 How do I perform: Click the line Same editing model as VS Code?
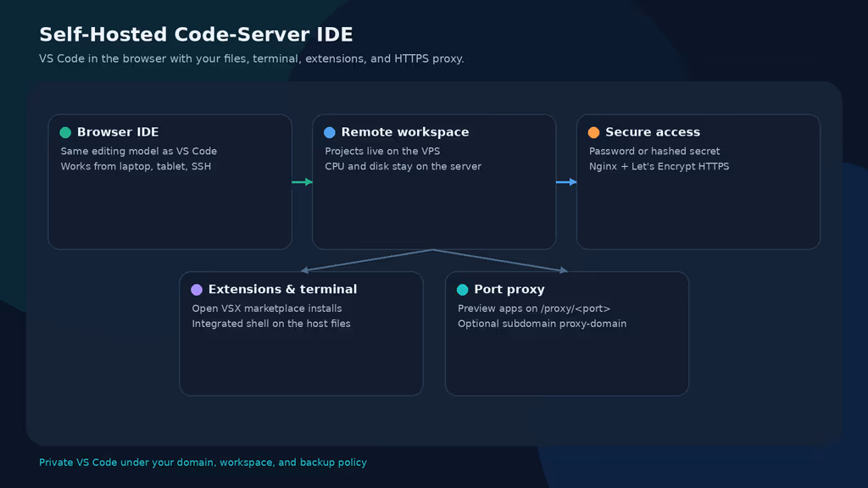[x=138, y=151]
